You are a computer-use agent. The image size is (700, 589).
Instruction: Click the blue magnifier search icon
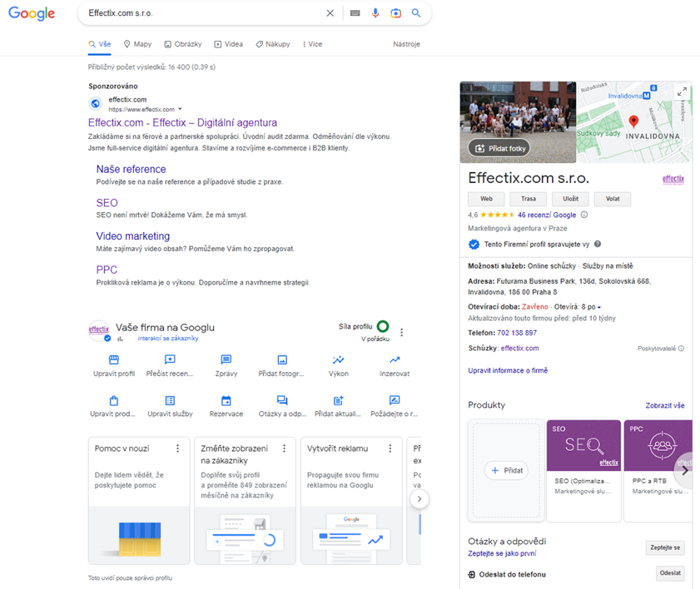[x=416, y=13]
